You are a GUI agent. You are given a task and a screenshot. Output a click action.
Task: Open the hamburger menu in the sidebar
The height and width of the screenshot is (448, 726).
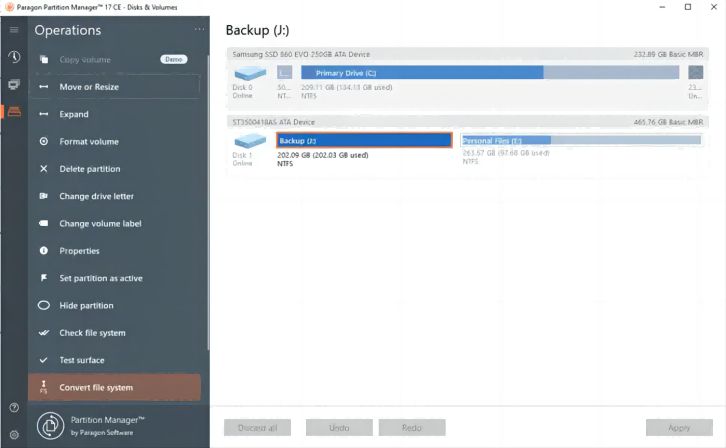14,30
